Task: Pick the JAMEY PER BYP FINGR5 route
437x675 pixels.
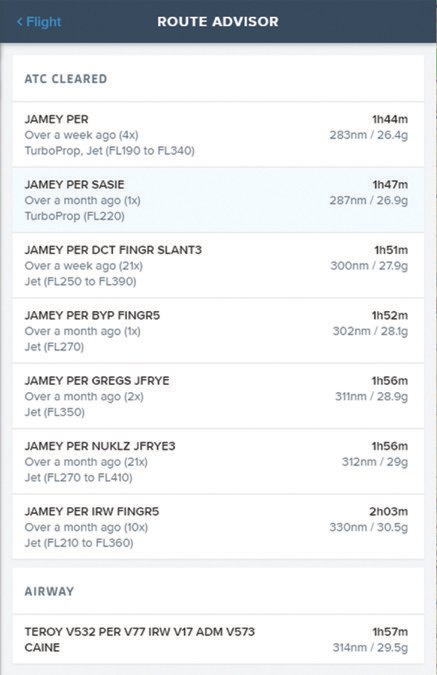Action: pos(218,331)
